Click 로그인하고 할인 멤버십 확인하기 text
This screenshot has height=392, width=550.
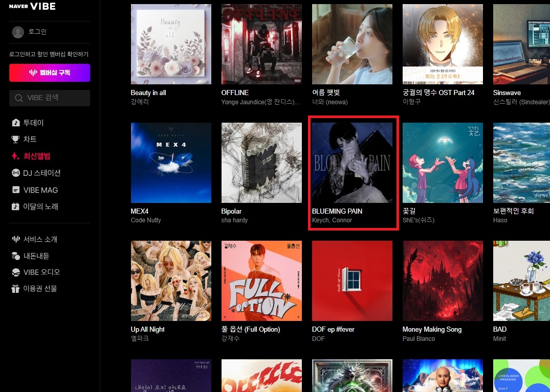[49, 54]
